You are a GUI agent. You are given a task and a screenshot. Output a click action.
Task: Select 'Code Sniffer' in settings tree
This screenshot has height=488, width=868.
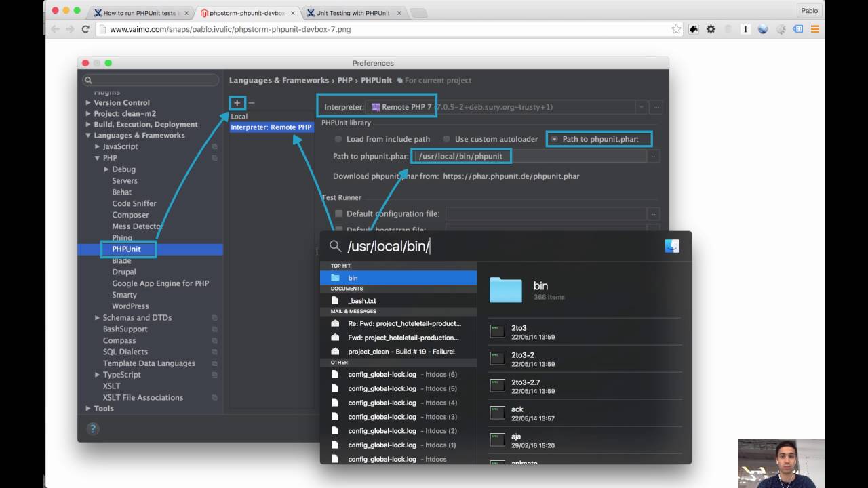click(134, 203)
